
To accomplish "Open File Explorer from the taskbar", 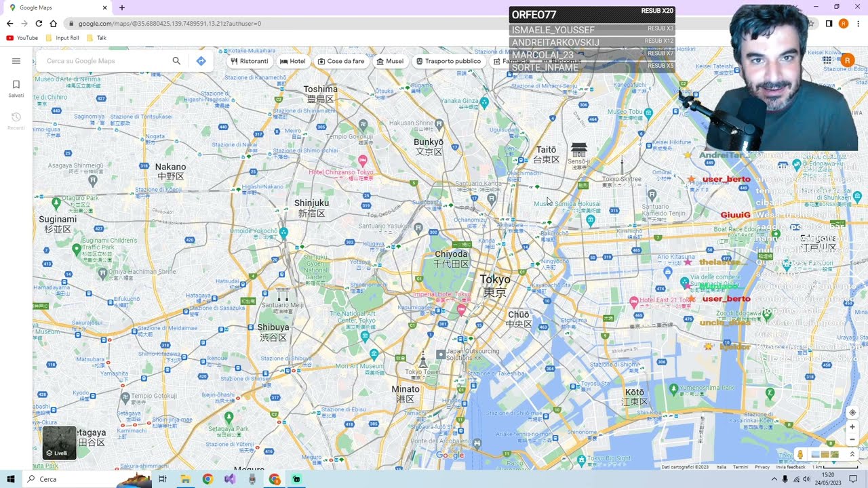I will tap(185, 479).
